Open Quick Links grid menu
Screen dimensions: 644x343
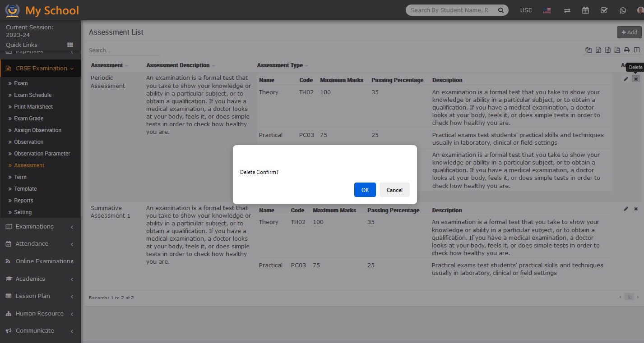[70, 45]
